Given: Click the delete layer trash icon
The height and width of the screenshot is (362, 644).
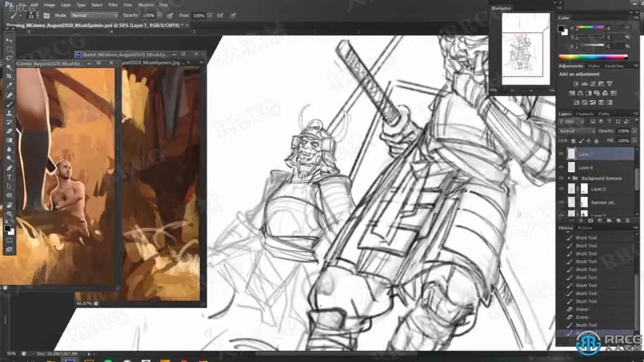Looking at the screenshot, I should coord(627,220).
